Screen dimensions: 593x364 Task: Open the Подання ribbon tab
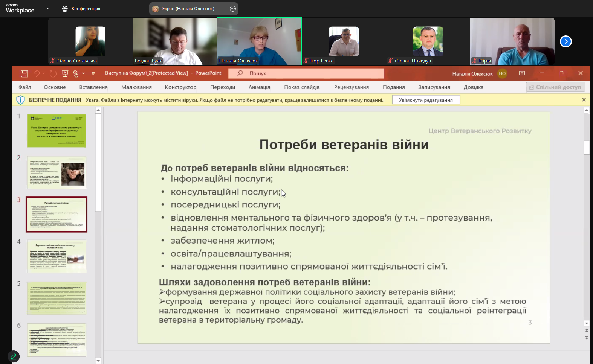click(394, 87)
